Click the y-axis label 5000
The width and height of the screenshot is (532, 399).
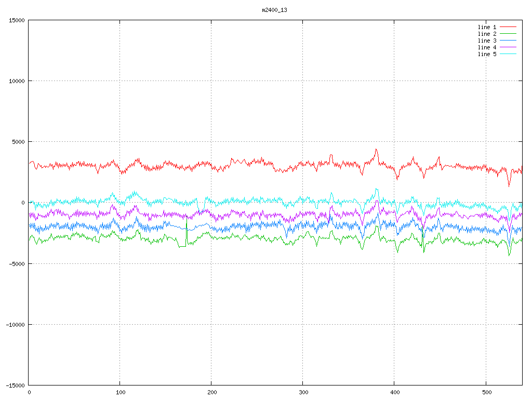(x=18, y=142)
